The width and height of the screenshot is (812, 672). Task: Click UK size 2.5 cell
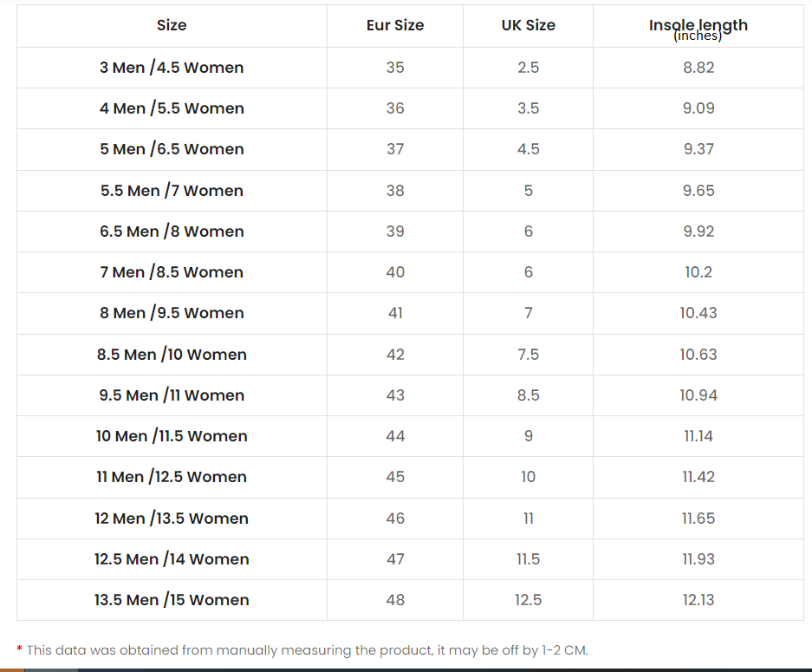click(528, 68)
